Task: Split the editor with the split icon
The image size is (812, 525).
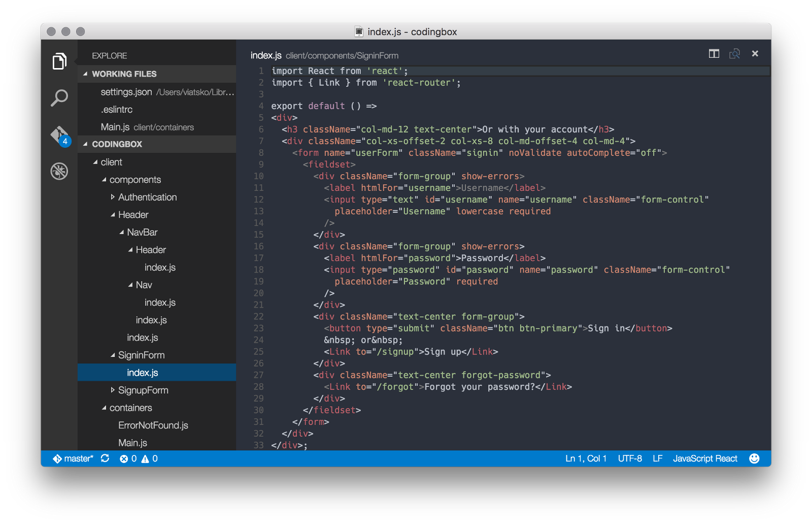Action: pos(714,54)
